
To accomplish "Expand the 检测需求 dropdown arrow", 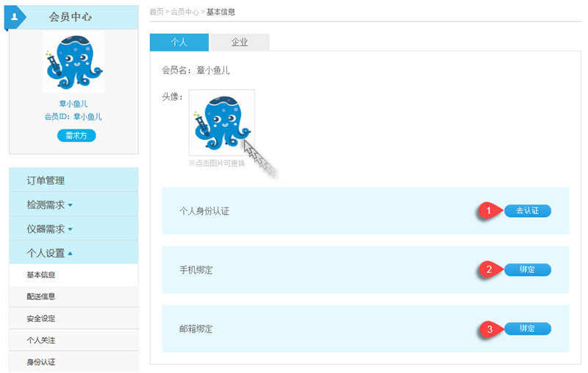I will (x=71, y=205).
